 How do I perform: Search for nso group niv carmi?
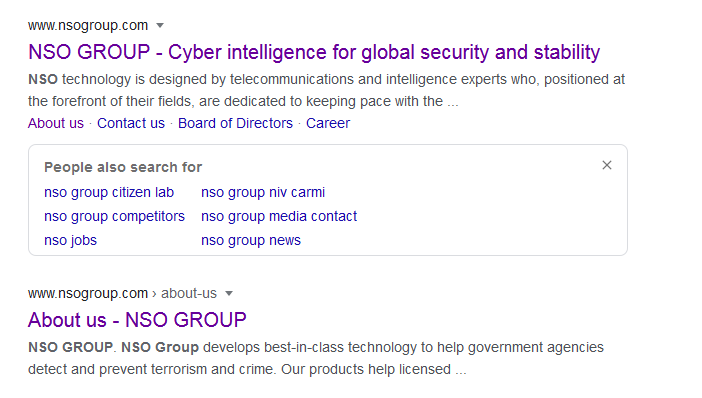pos(263,193)
